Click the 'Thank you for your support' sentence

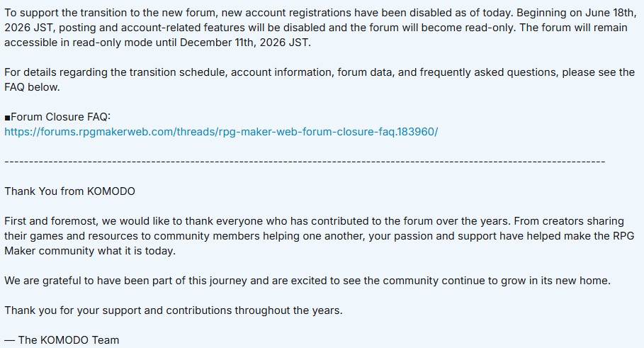click(x=174, y=310)
